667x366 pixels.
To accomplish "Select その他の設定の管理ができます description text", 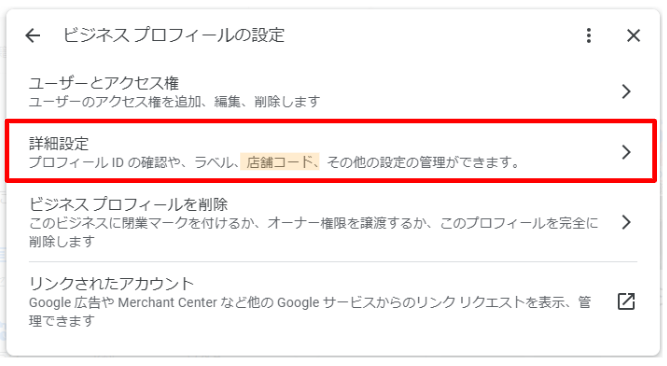I will [x=423, y=162].
